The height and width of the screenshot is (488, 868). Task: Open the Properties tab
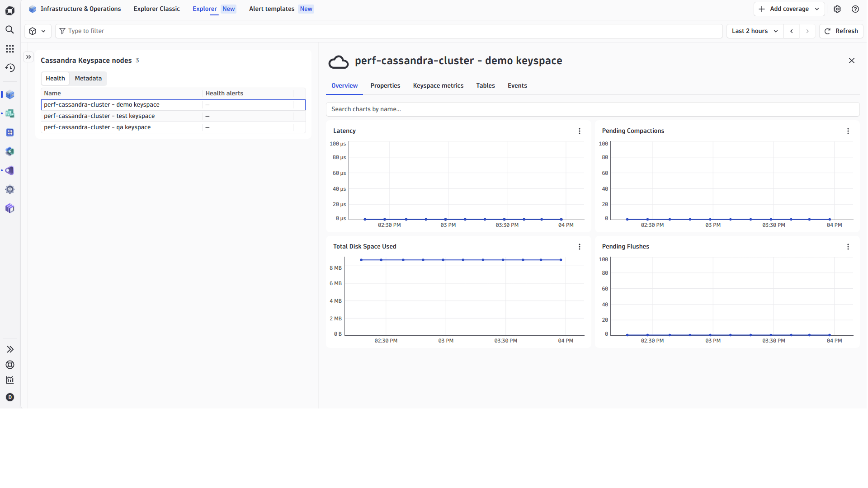[385, 86]
